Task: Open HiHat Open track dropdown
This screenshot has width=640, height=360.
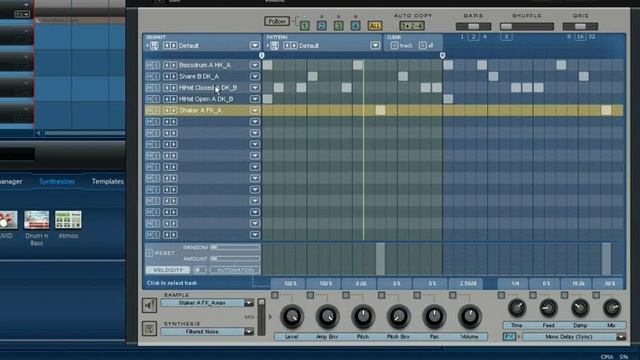Action: point(255,99)
